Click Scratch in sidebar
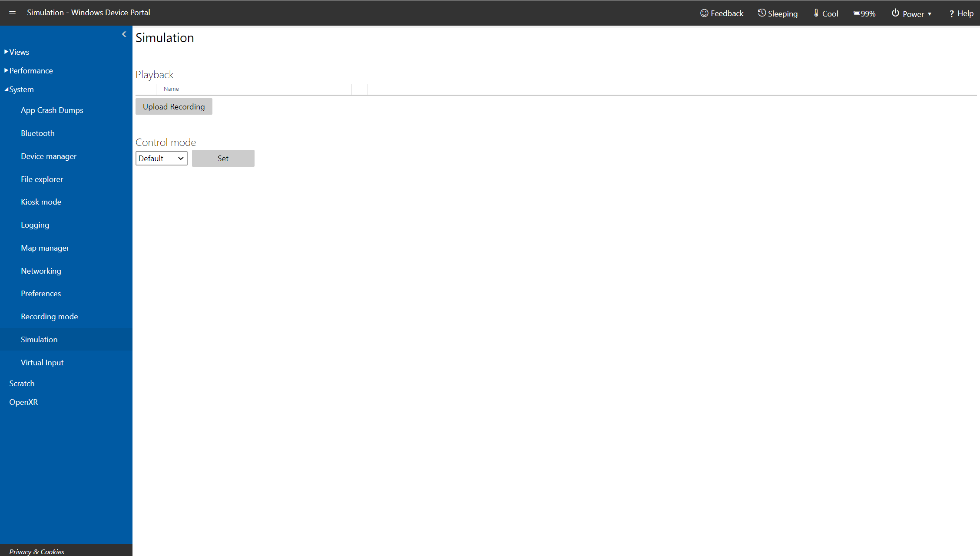 click(x=22, y=383)
